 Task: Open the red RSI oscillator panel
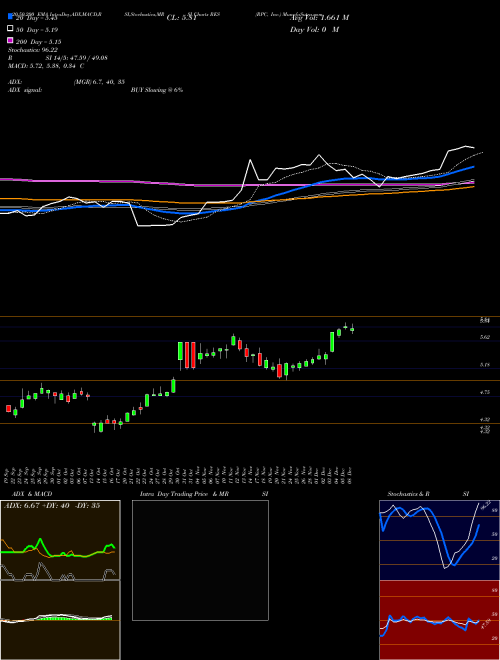coord(439,620)
